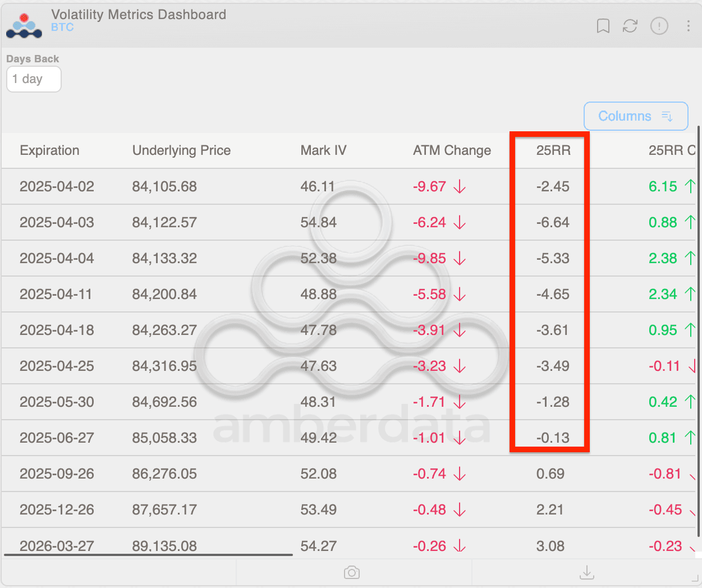Screen dimensions: 702x588
Task: Toggle sorting on the Mark IV column
Action: [323, 150]
